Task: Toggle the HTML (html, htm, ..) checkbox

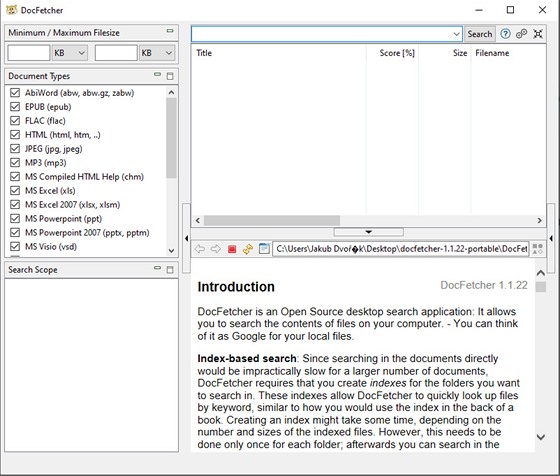Action: pos(15,135)
